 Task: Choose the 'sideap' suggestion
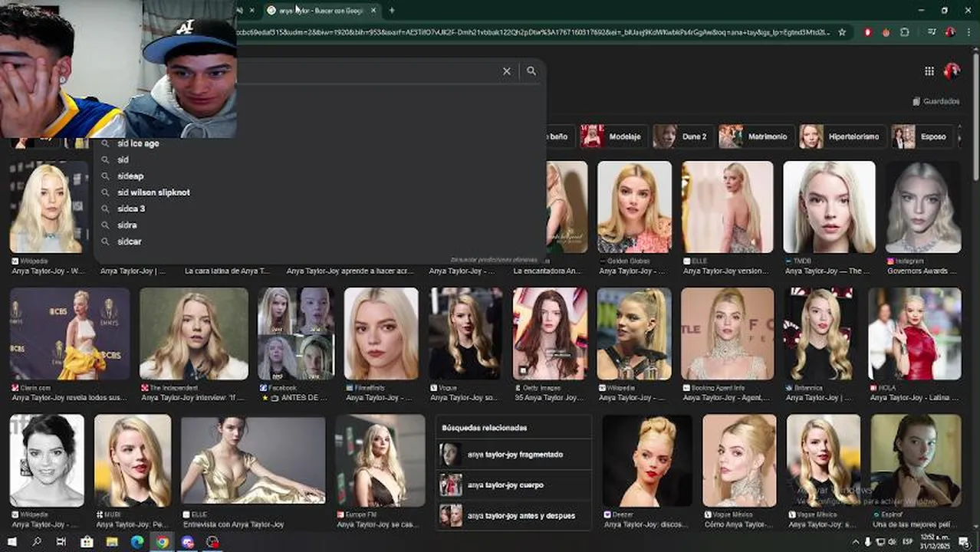coord(320,176)
